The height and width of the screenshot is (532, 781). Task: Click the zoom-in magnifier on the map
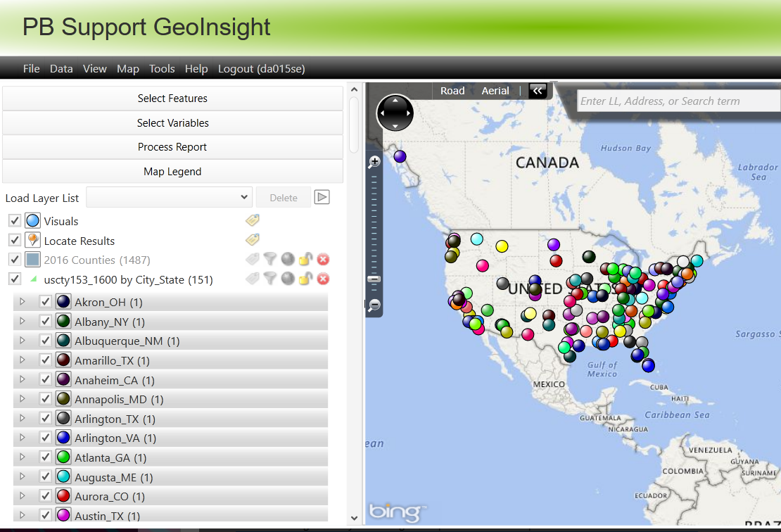374,160
